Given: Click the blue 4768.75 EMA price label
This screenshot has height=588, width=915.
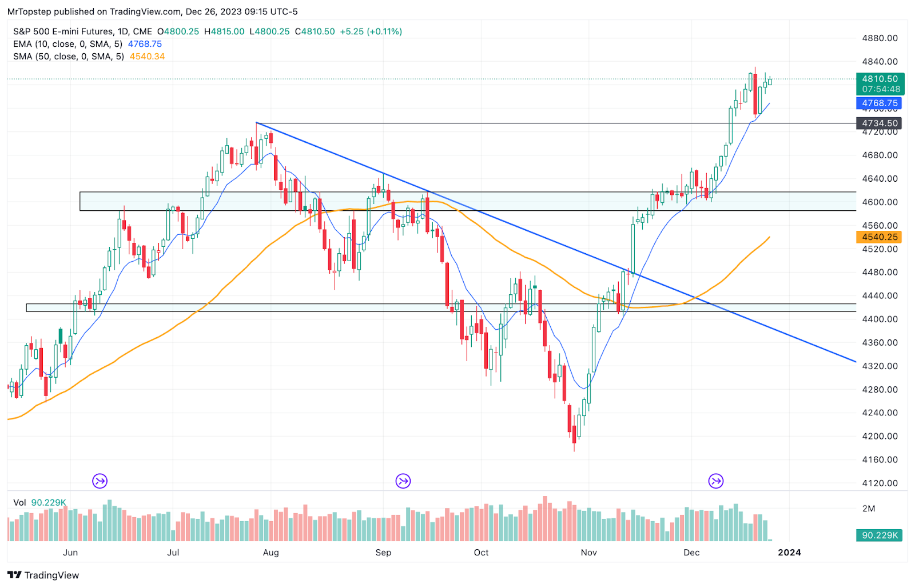Looking at the screenshot, I should pos(880,103).
